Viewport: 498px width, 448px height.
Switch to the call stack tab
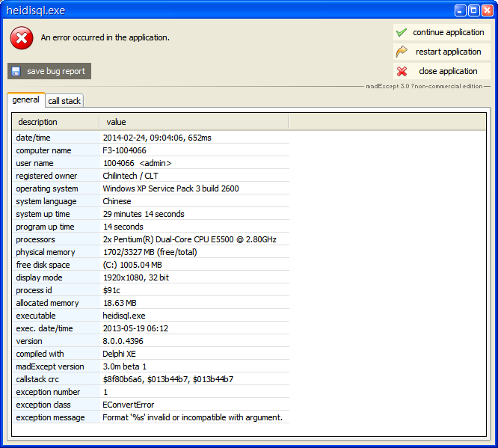64,101
